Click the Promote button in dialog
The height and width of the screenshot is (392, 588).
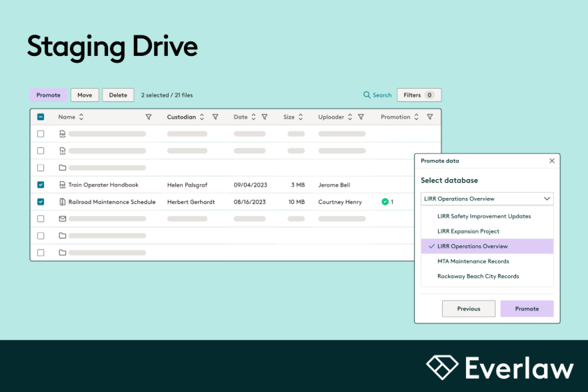coord(527,309)
